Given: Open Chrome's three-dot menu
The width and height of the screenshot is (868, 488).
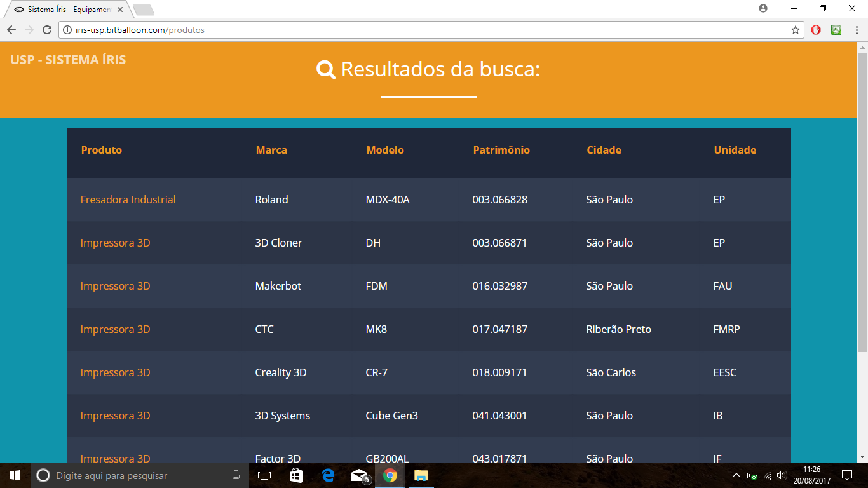Looking at the screenshot, I should tap(856, 30).
